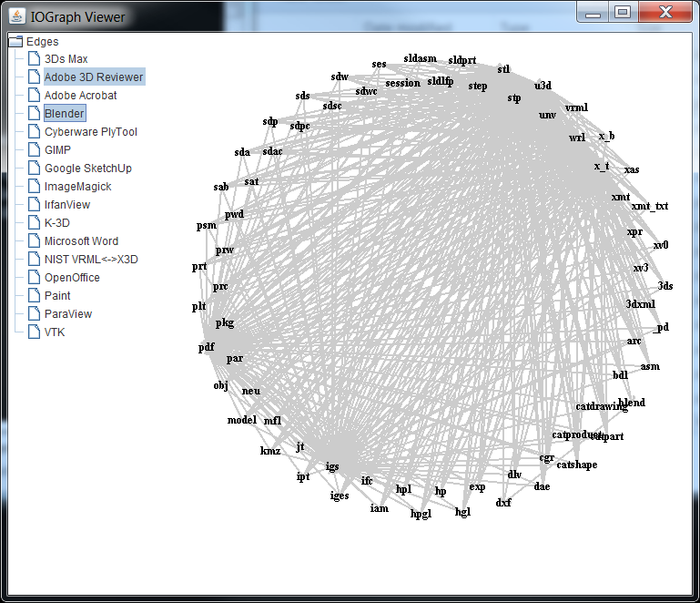Click the 'igs' graph node label

click(x=332, y=466)
